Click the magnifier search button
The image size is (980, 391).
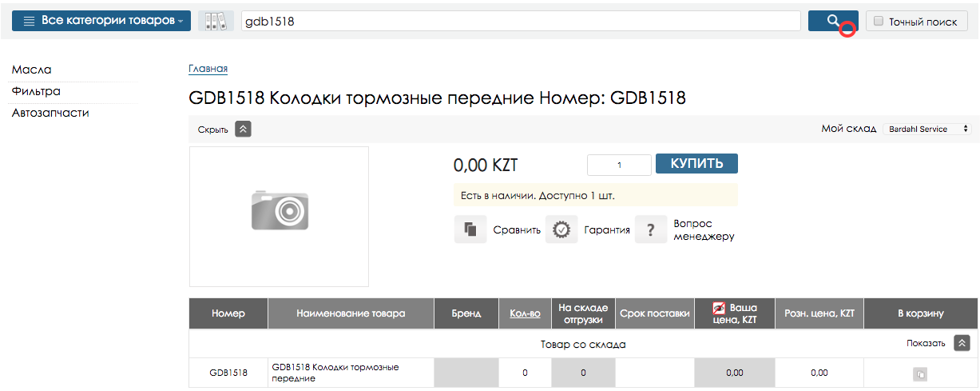pos(832,21)
